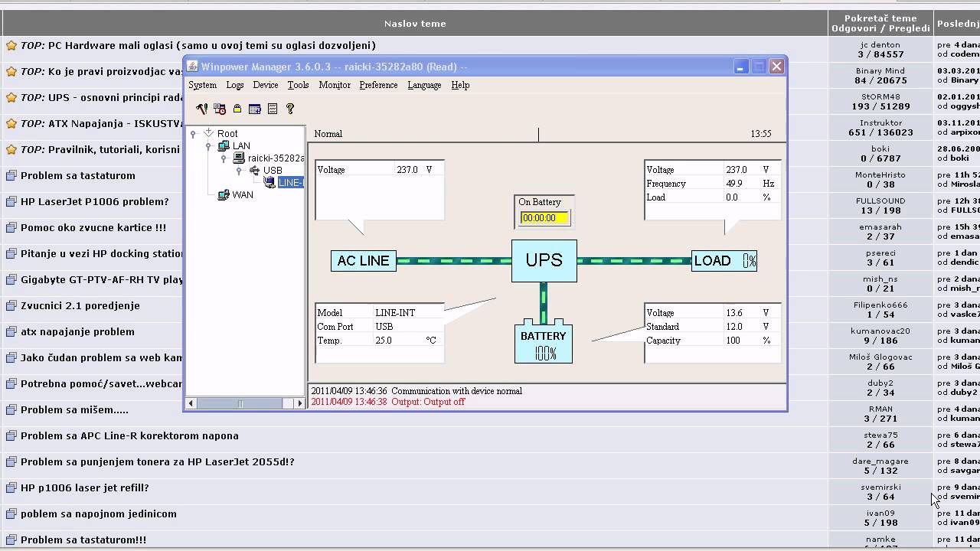Click the Frequency 49.9 Hz output reading

click(x=712, y=184)
